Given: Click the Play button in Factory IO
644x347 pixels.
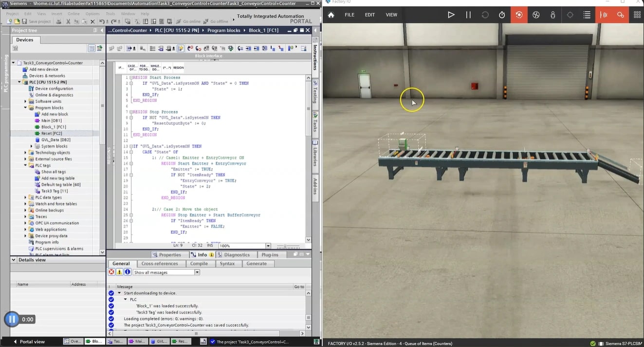Looking at the screenshot, I should click(451, 15).
